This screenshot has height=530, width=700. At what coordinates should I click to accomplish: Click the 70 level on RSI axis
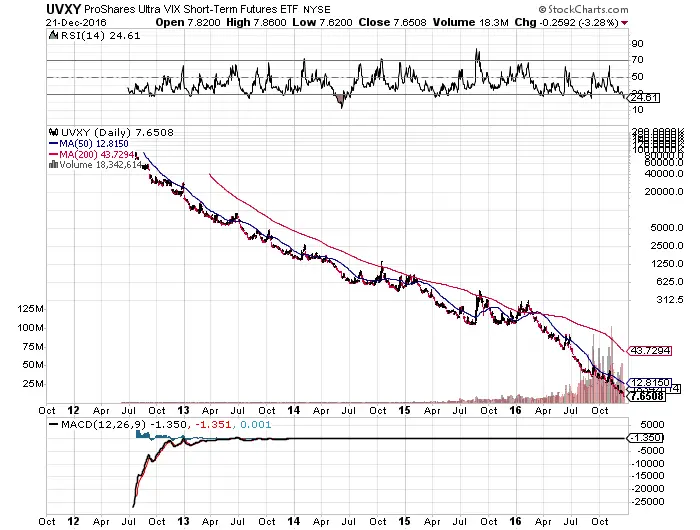pyautogui.click(x=638, y=60)
